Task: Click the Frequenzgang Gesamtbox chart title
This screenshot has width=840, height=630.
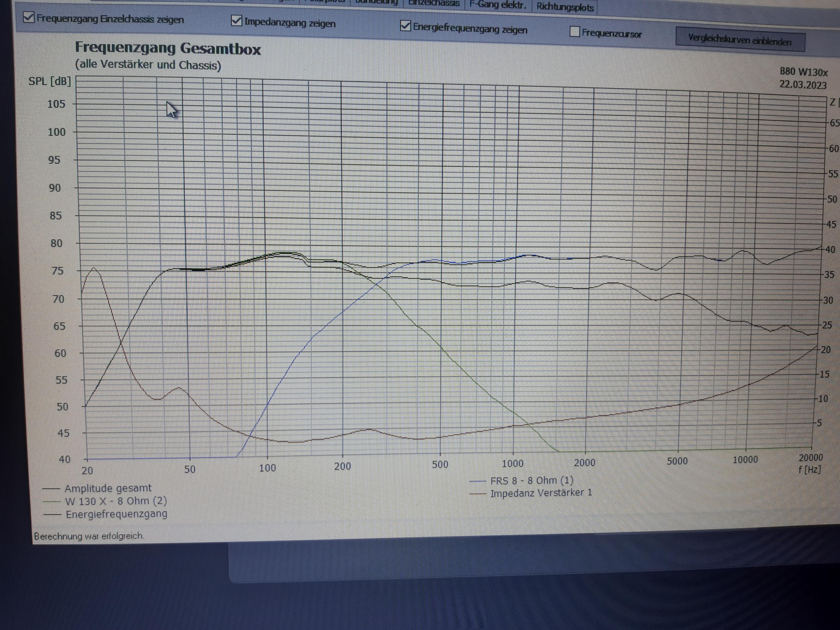Action: click(x=168, y=48)
